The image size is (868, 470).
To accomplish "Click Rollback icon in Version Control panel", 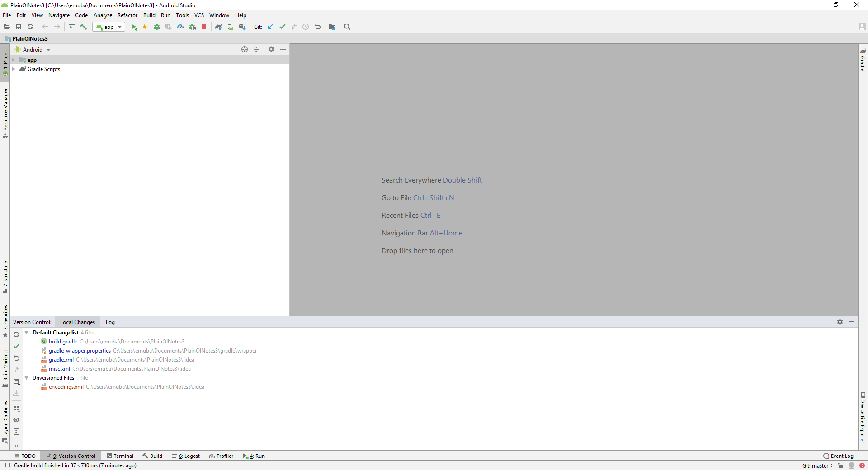I will click(x=16, y=358).
